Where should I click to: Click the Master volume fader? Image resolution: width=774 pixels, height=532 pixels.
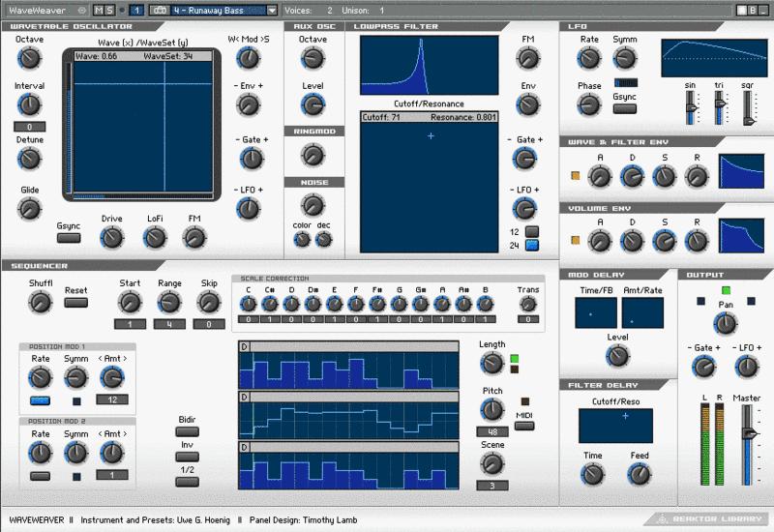[x=748, y=444]
